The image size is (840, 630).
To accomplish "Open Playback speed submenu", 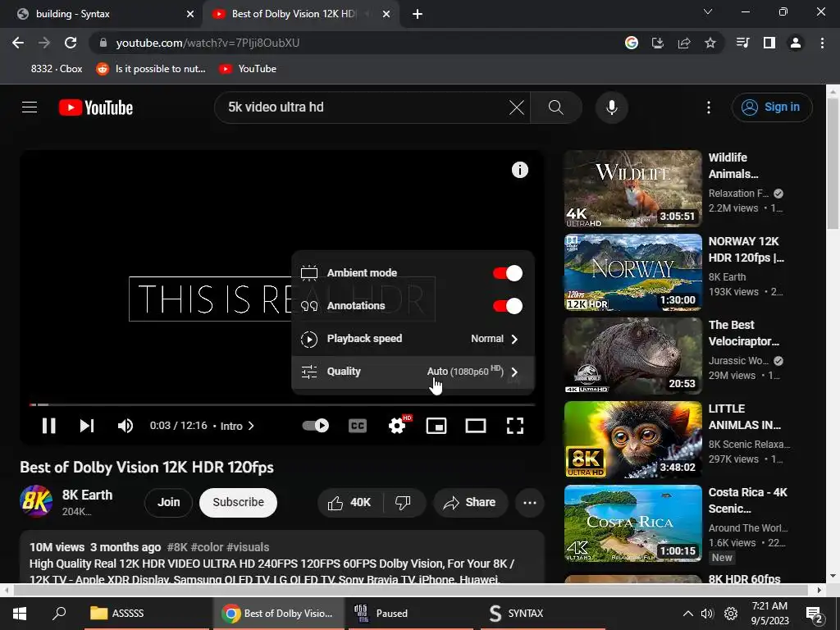I will [413, 339].
